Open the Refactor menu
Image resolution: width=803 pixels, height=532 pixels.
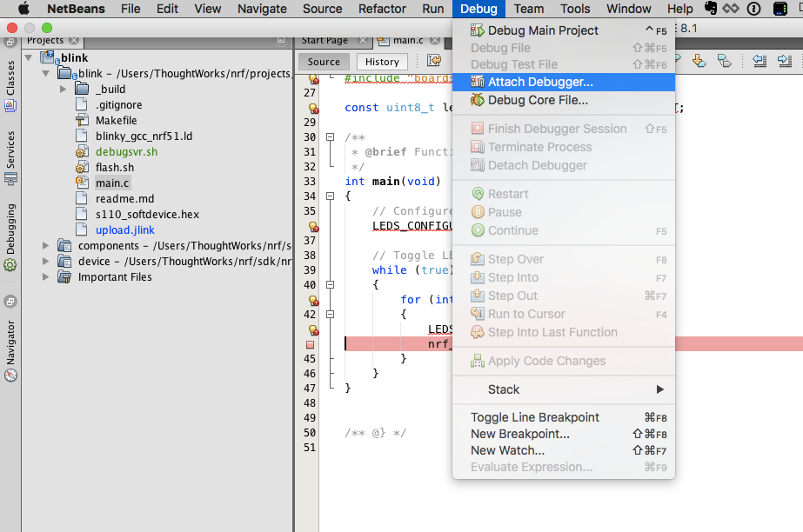pos(382,9)
